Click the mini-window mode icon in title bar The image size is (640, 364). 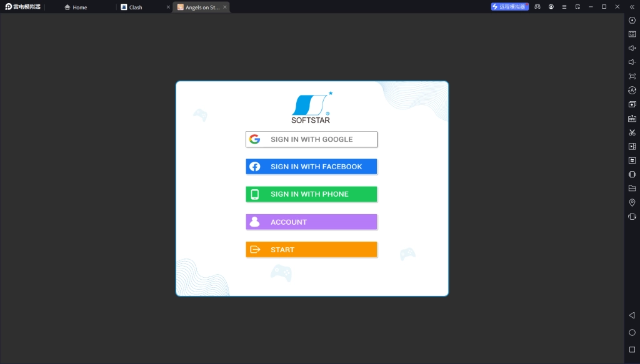point(577,7)
